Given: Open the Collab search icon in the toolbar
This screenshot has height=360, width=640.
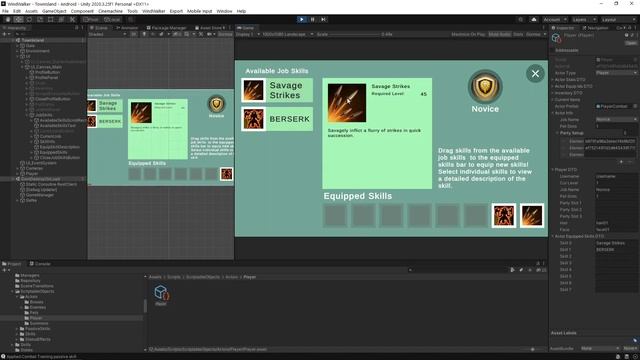Looking at the screenshot, I should (x=520, y=19).
